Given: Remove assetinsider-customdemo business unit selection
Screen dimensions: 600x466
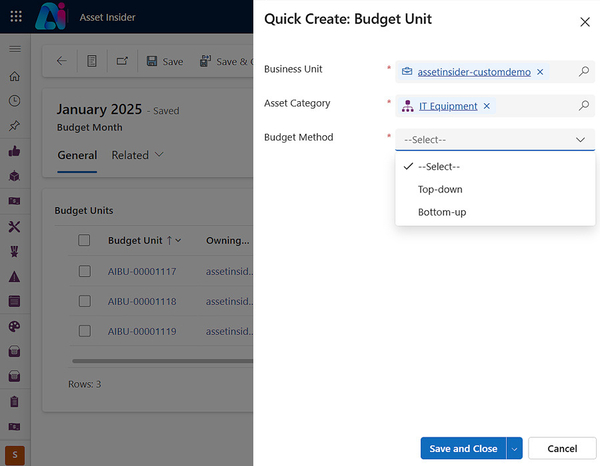Looking at the screenshot, I should point(540,72).
